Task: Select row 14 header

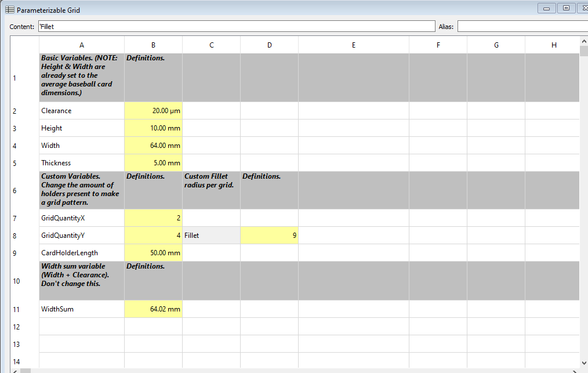Action: pos(25,361)
